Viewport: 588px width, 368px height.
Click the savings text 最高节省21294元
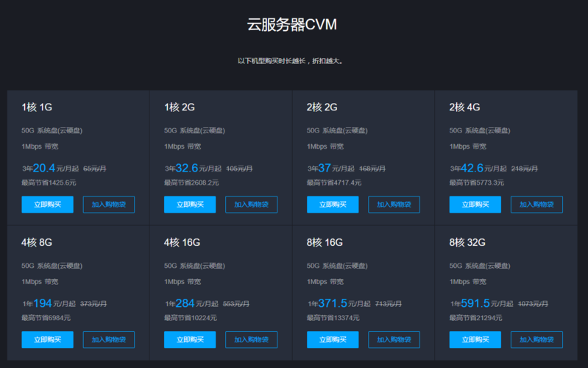tap(475, 318)
